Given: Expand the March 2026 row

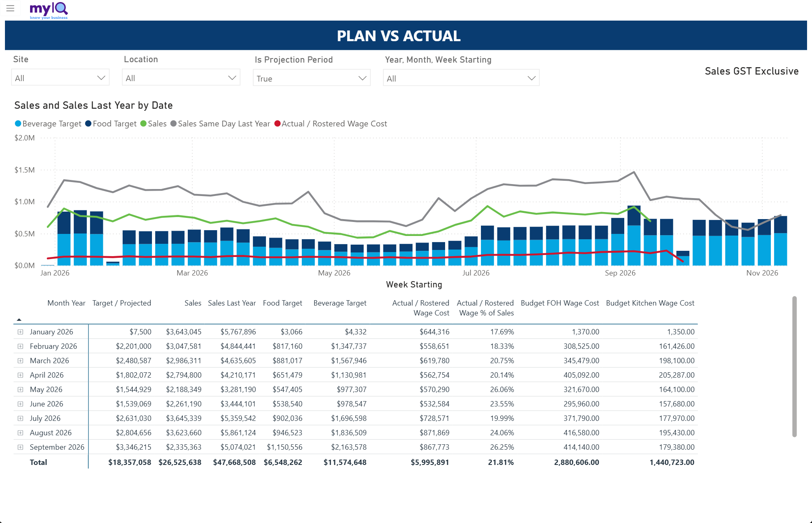Looking at the screenshot, I should [x=20, y=361].
